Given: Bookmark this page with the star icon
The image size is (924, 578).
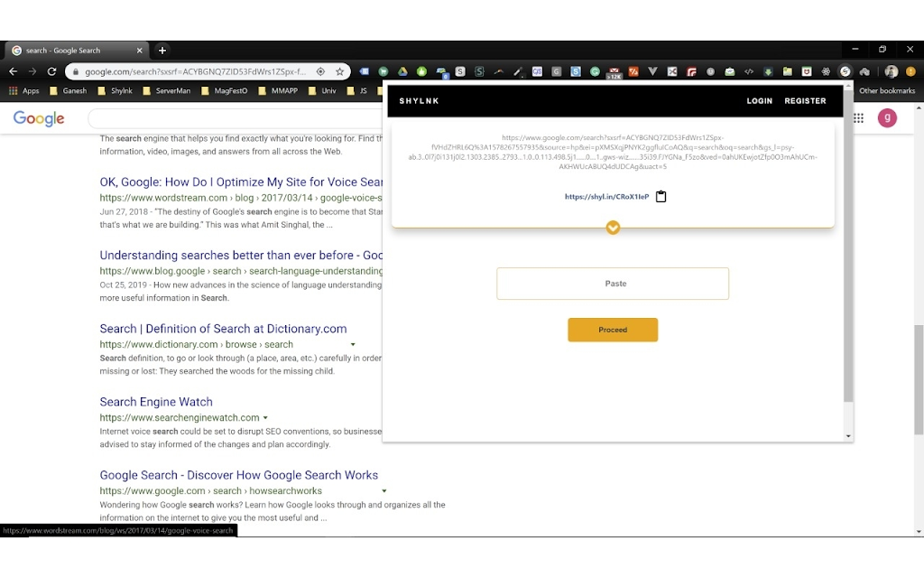Looking at the screenshot, I should point(340,71).
